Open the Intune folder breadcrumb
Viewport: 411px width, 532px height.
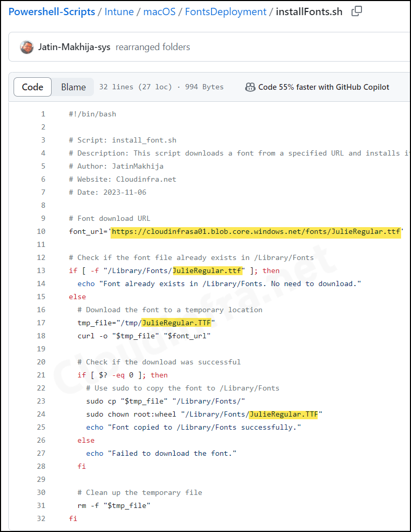pos(119,11)
